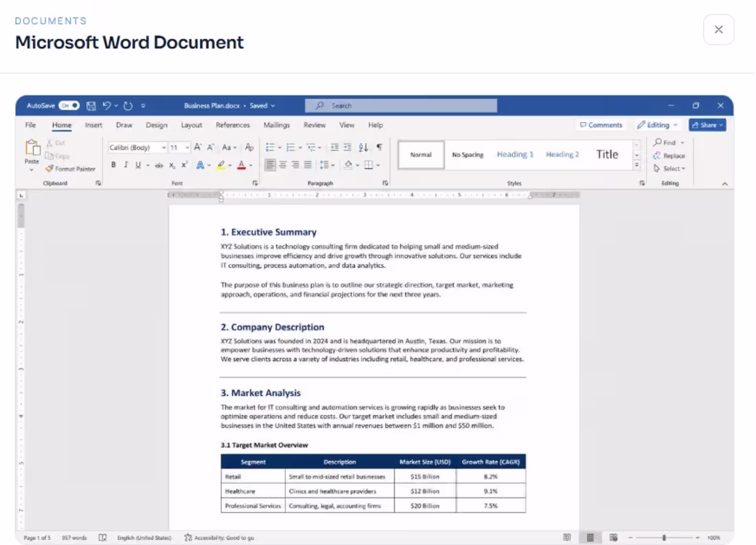Switch to Read Mode view in status bar
756x545 pixels.
567,537
